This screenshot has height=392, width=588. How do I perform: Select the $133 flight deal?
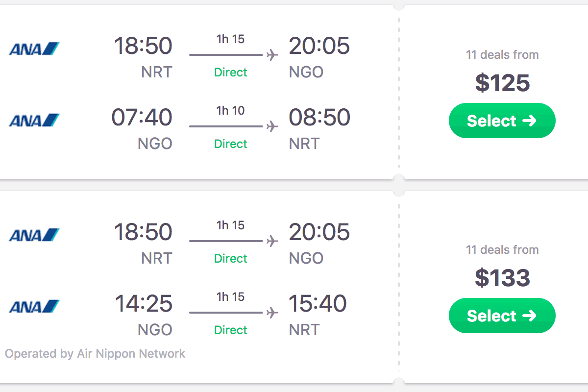click(x=502, y=316)
